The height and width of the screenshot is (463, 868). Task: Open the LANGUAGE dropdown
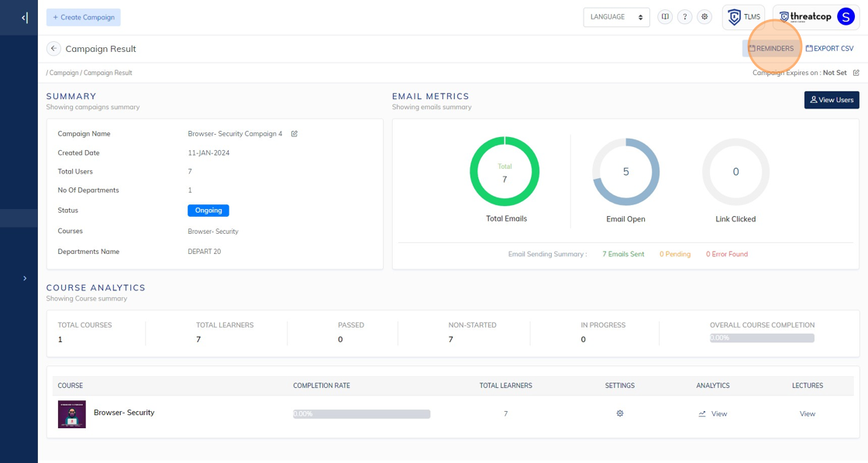[616, 17]
